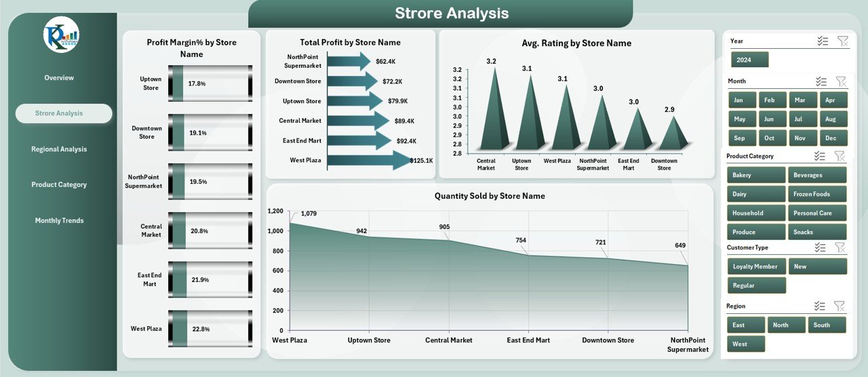Viewport: 868px width, 377px height.
Task: Toggle the 2024 year slicer option
Action: [749, 60]
